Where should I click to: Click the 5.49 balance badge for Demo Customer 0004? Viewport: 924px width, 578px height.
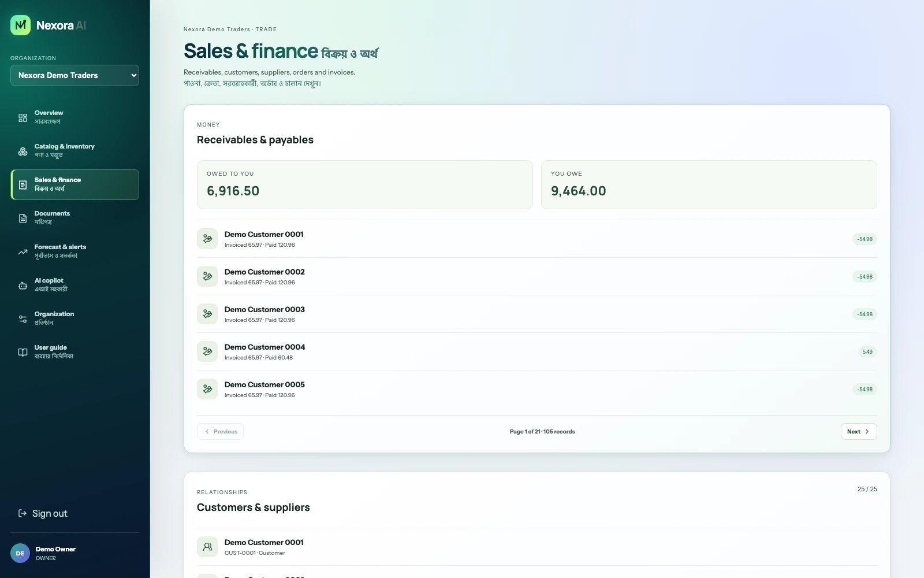point(867,351)
